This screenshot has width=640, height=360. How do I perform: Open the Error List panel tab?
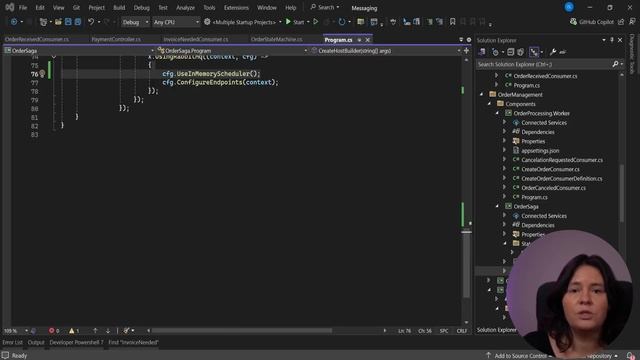coord(13,342)
